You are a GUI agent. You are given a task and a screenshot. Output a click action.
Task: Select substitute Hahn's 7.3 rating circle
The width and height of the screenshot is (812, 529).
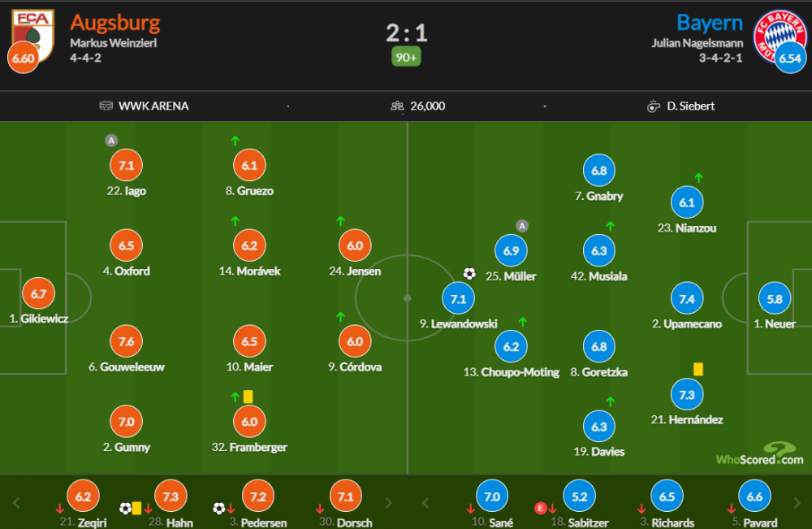coord(171,496)
